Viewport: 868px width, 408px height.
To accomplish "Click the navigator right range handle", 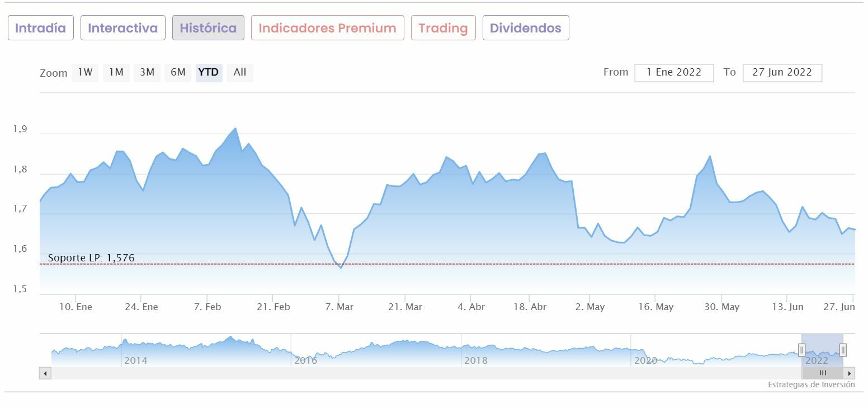I will point(843,350).
